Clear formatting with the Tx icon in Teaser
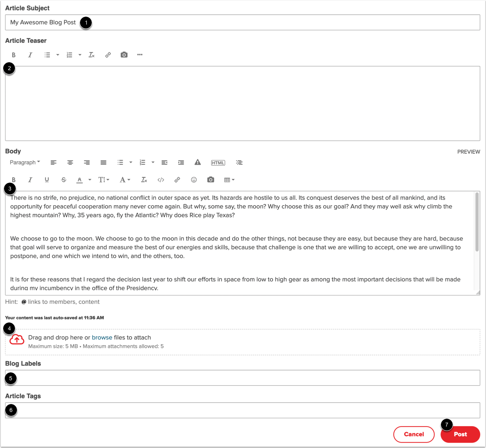 point(91,55)
